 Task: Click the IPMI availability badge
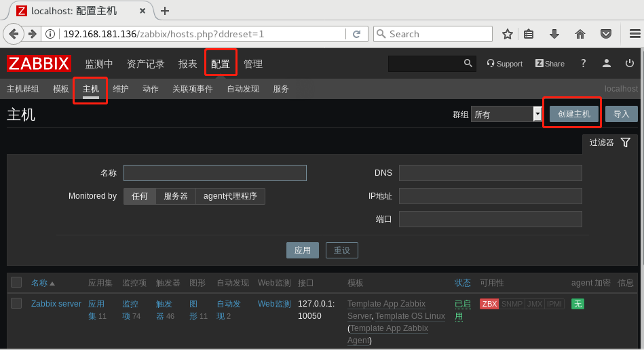554,304
